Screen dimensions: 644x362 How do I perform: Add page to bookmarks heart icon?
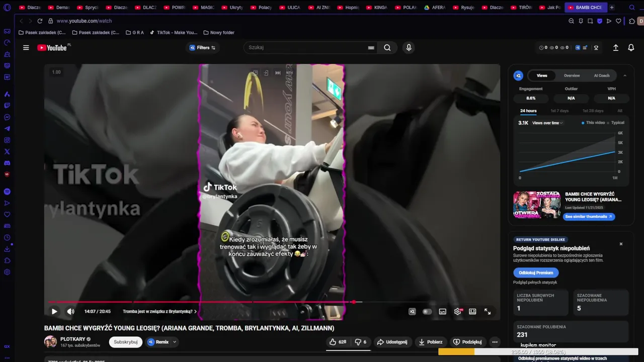point(618,21)
